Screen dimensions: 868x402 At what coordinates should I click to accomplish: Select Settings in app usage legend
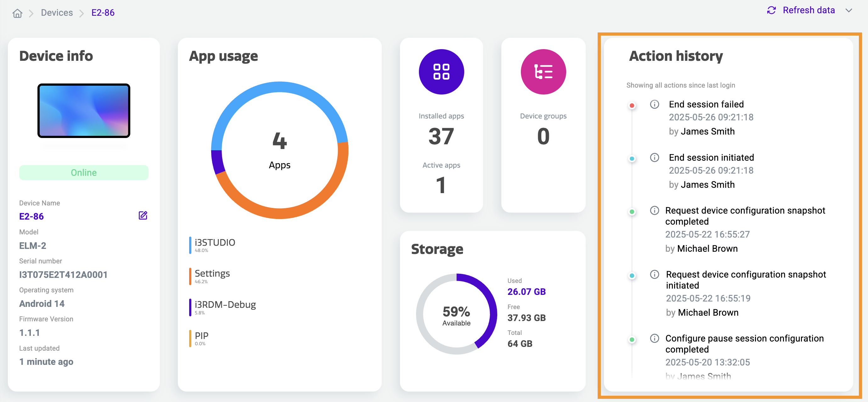[212, 273]
